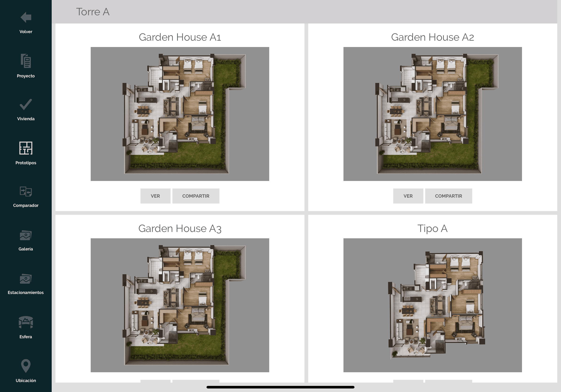The width and height of the screenshot is (561, 392).
Task: Click COMPARTIR under Garden House A1
Action: click(x=196, y=196)
